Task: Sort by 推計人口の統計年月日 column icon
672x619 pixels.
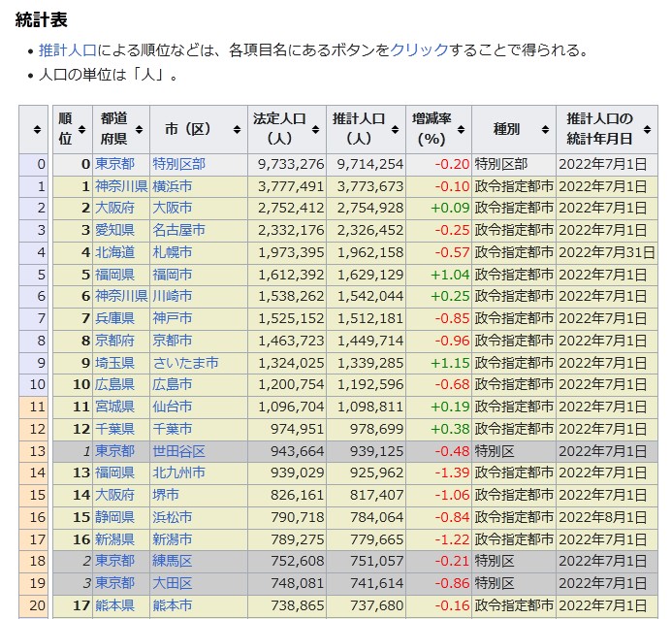Action: click(x=646, y=129)
